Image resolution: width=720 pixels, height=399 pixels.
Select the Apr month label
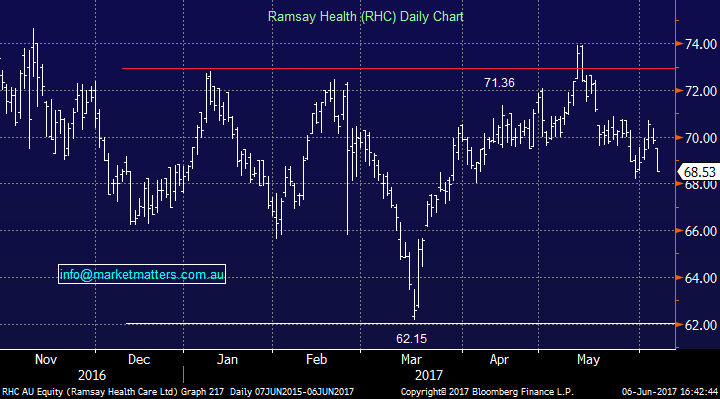click(x=499, y=359)
